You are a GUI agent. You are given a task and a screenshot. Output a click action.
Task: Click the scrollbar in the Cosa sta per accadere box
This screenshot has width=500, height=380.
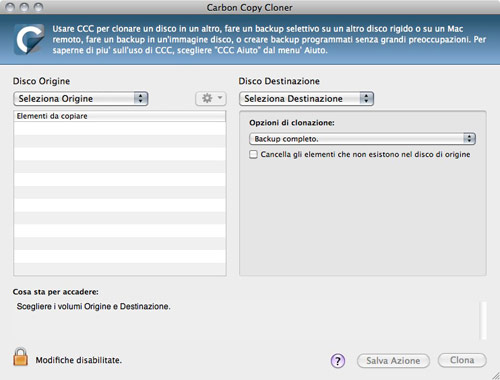(x=483, y=320)
